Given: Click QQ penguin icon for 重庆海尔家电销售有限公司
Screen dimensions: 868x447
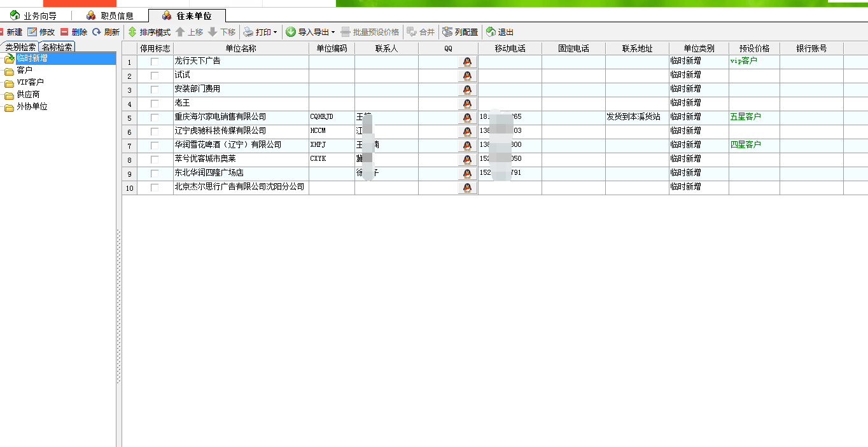Looking at the screenshot, I should click(467, 118).
